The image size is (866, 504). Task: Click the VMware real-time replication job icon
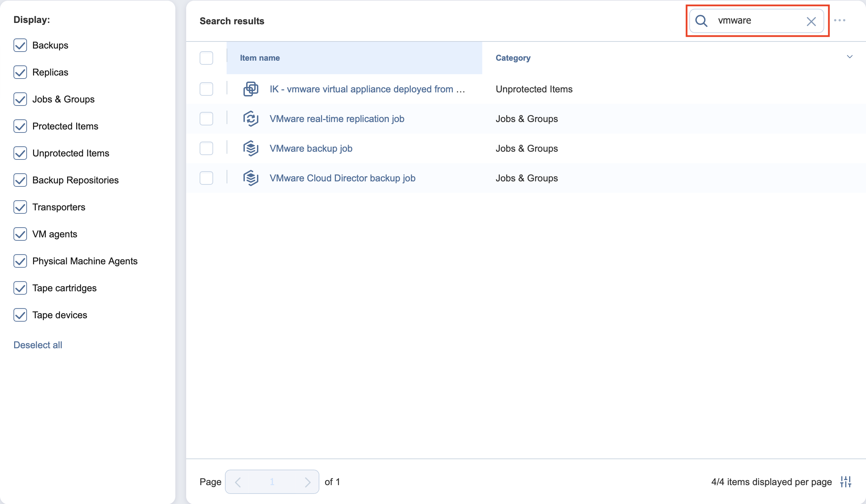pos(251,119)
